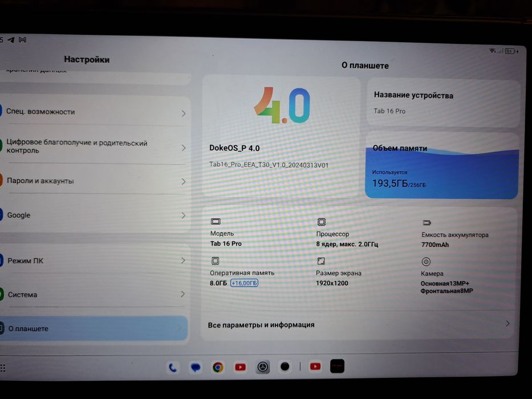This screenshot has height=399, width=532.
Task: Tap the О планшете page title
Action: [365, 66]
